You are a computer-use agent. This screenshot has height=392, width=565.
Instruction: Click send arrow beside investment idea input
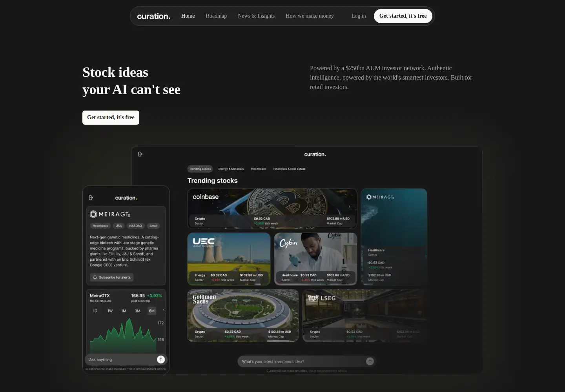tap(370, 361)
